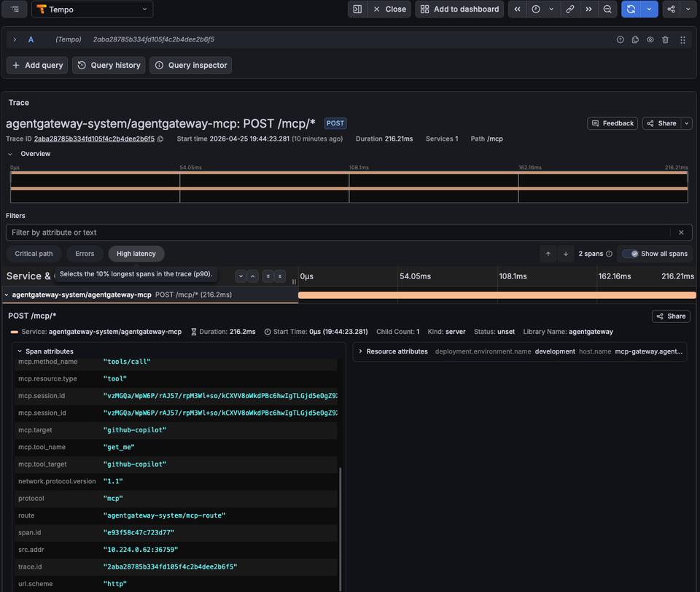The image size is (700, 592).
Task: Shift time range back with double-left arrows
Action: (x=516, y=9)
